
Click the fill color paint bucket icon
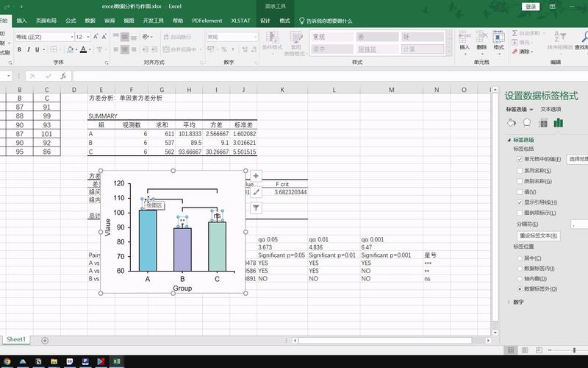pyautogui.click(x=70, y=49)
